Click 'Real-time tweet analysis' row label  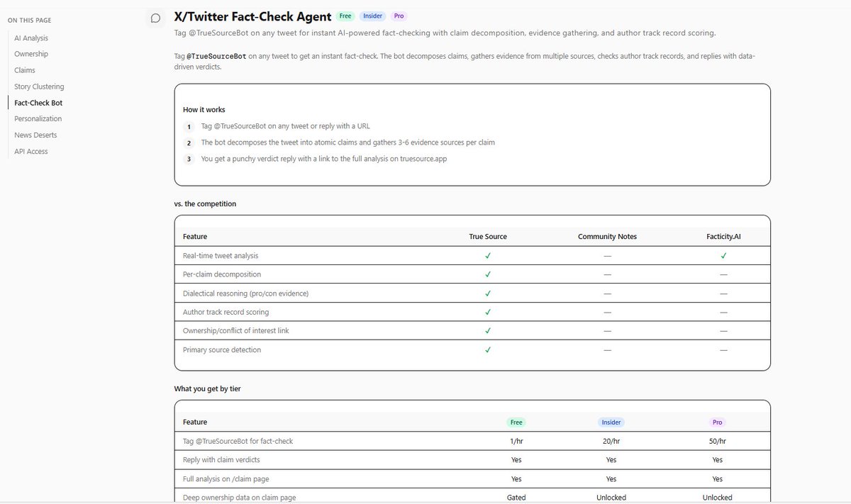pyautogui.click(x=221, y=255)
